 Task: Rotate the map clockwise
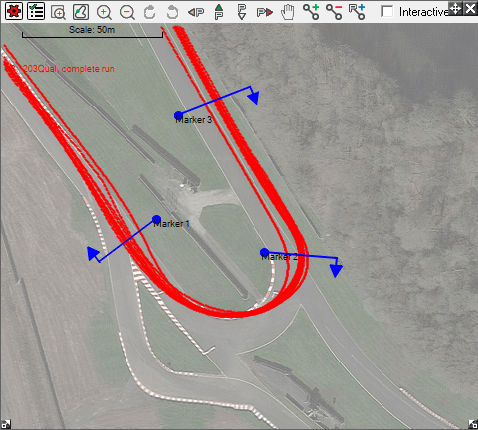click(x=149, y=12)
